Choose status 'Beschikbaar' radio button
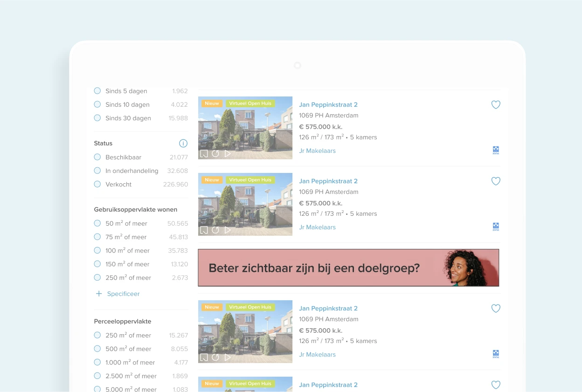This screenshot has height=392, width=582. click(97, 157)
